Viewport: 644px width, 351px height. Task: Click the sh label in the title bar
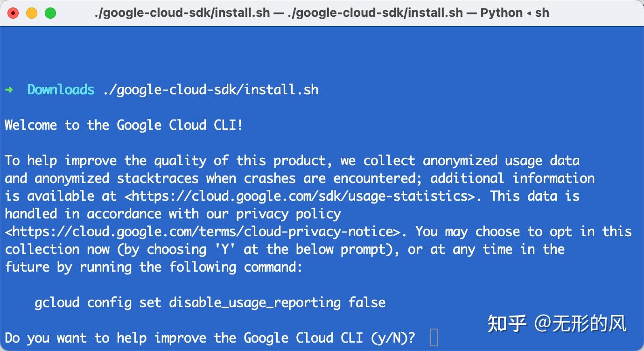(x=543, y=13)
